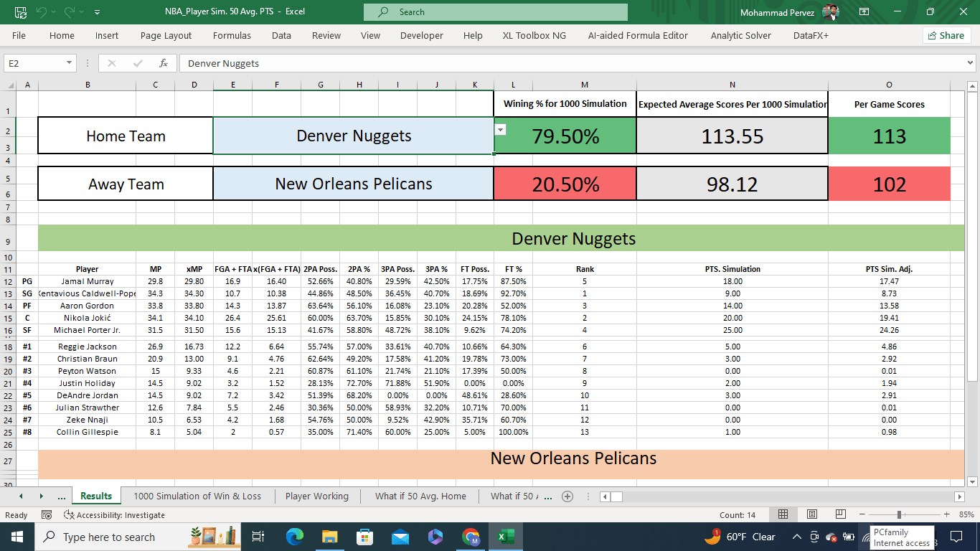Click the Redo arrow icon
Viewport: 980px width, 551px height.
click(70, 12)
